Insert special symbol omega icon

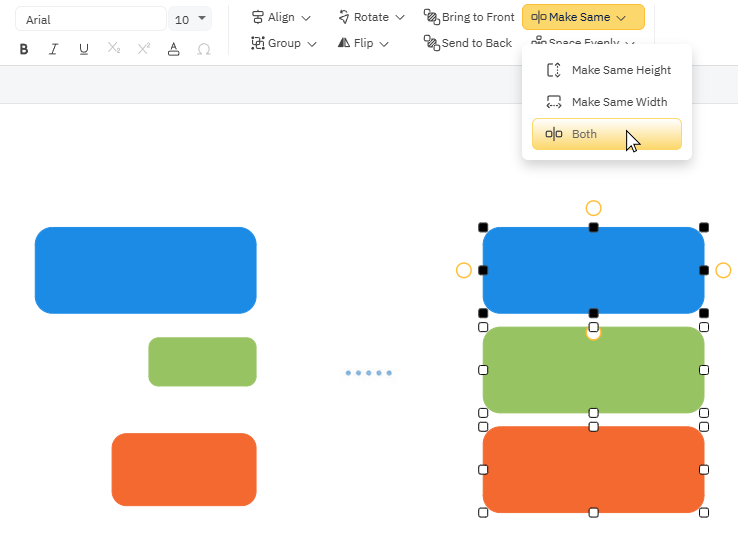pos(204,49)
